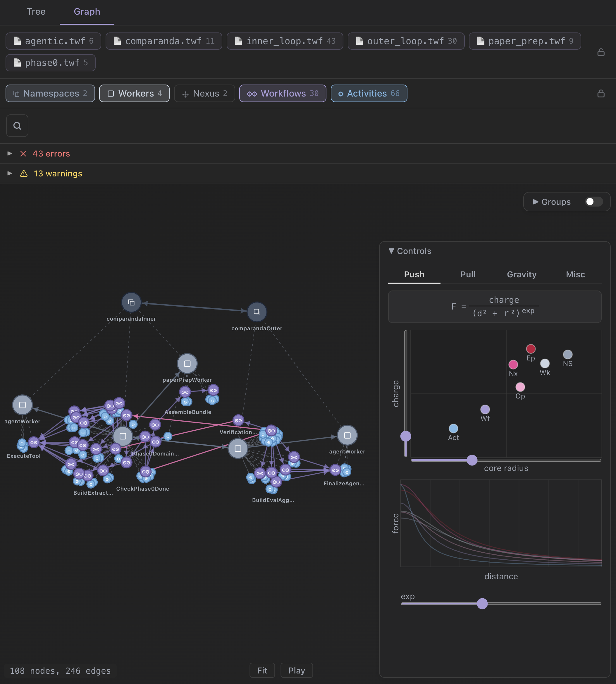Image resolution: width=616 pixels, height=684 pixels.
Task: Toggle the inner_loop.twf file filter
Action: [285, 41]
